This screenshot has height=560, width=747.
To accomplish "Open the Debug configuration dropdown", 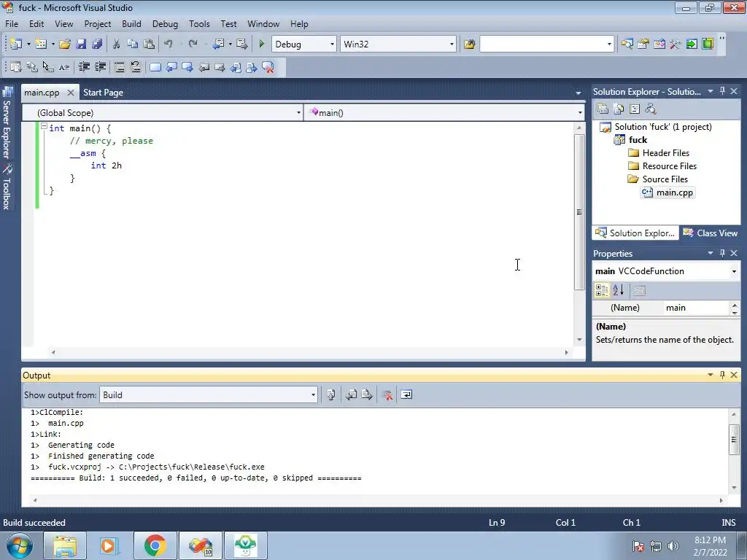I will coord(332,44).
